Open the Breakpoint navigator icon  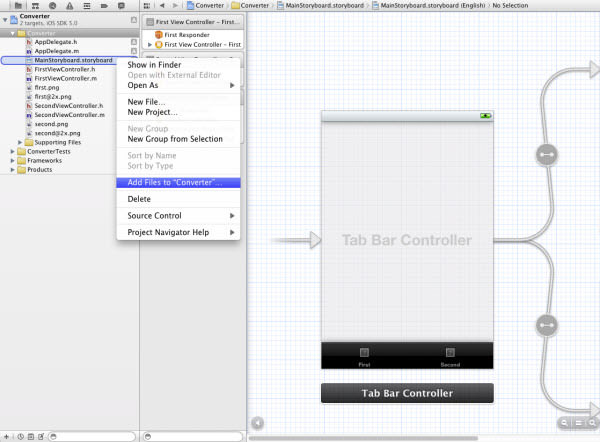click(104, 5)
